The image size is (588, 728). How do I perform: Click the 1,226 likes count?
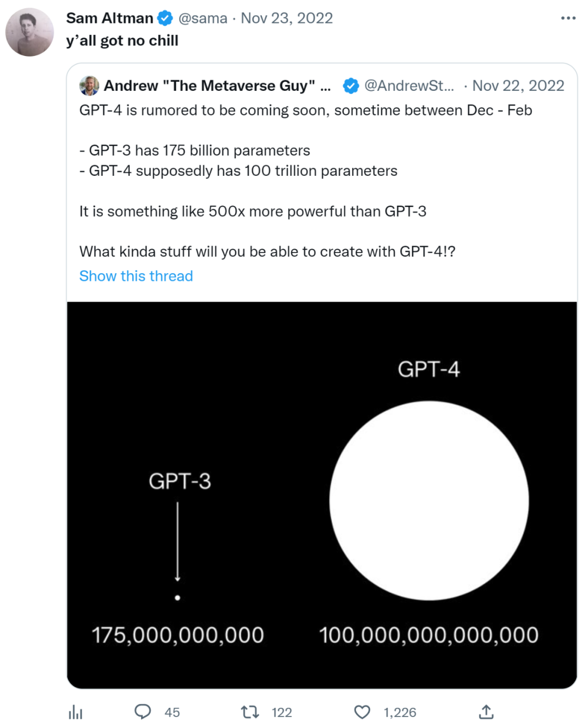tap(400, 712)
